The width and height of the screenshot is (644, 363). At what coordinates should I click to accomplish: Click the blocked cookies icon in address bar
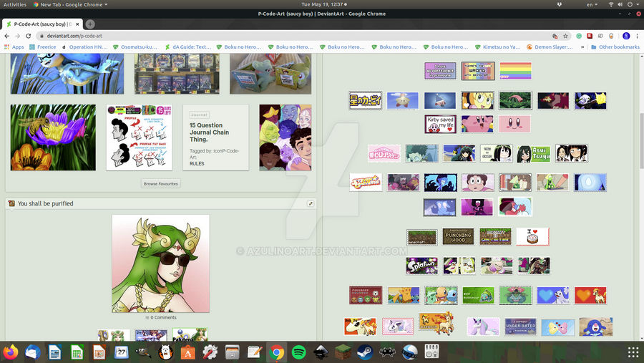555,36
